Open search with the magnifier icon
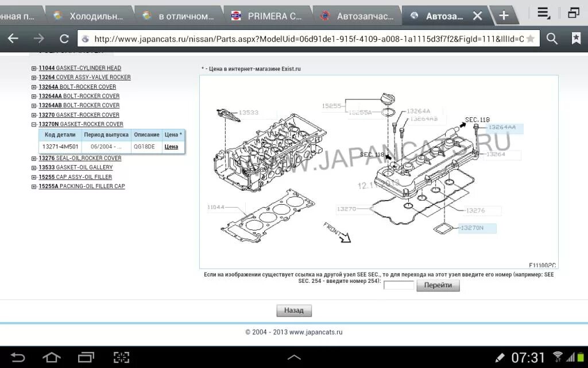Image resolution: width=588 pixels, height=368 pixels. (552, 39)
